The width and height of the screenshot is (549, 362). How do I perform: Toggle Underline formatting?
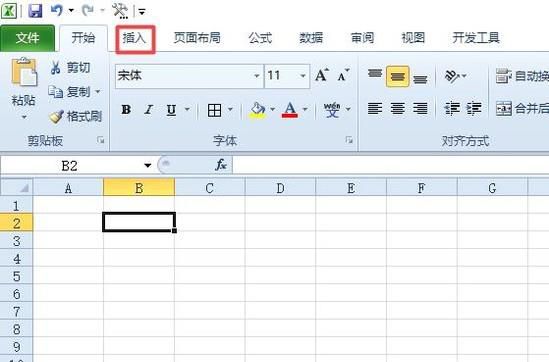pyautogui.click(x=171, y=110)
